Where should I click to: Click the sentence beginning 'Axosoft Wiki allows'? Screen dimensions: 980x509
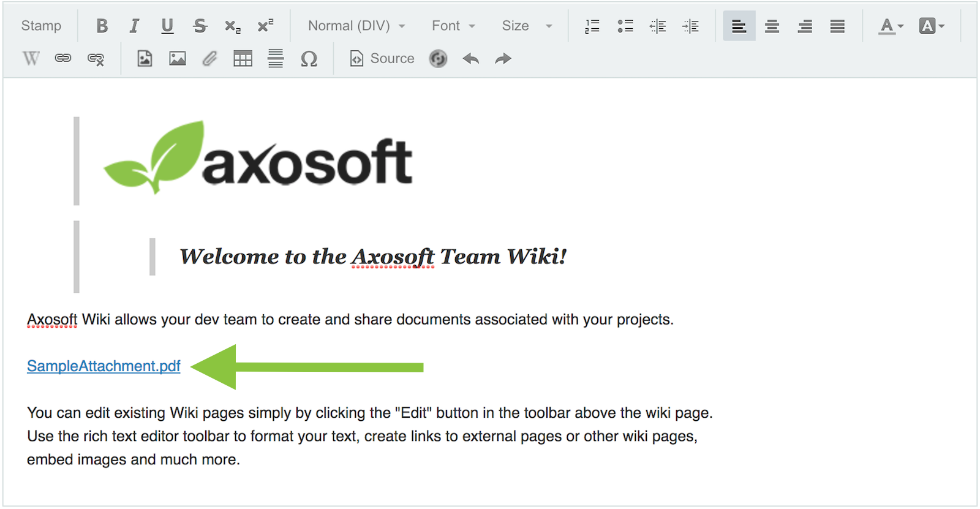[350, 319]
